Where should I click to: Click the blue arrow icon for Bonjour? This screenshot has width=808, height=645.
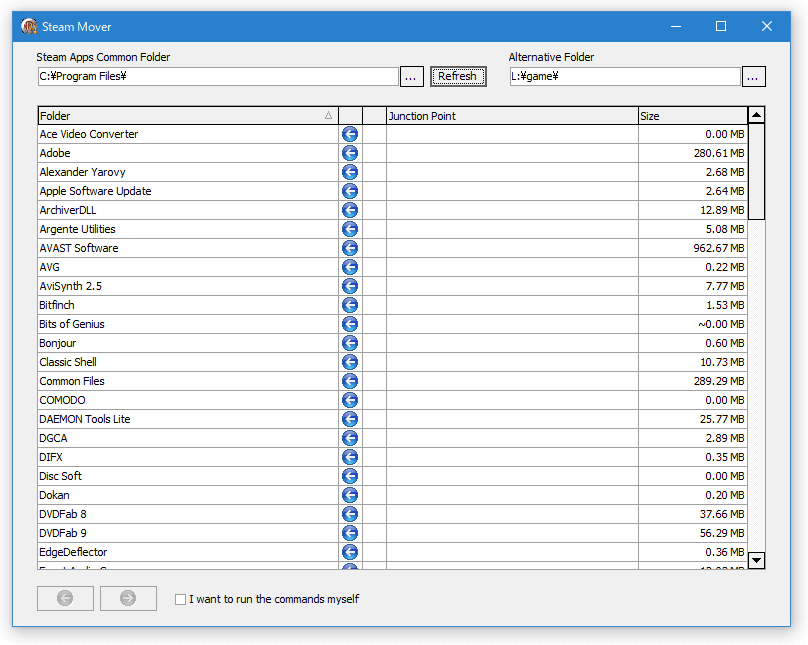tap(350, 344)
